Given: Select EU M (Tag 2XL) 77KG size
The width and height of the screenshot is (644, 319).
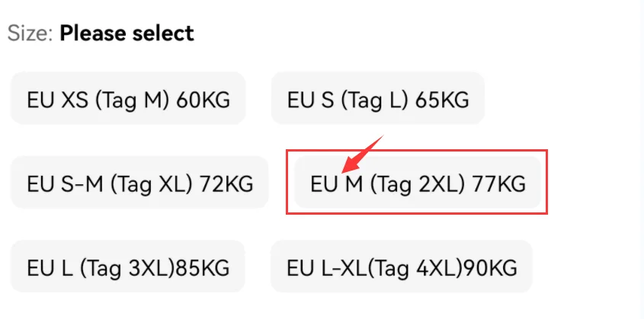Looking at the screenshot, I should 418,183.
